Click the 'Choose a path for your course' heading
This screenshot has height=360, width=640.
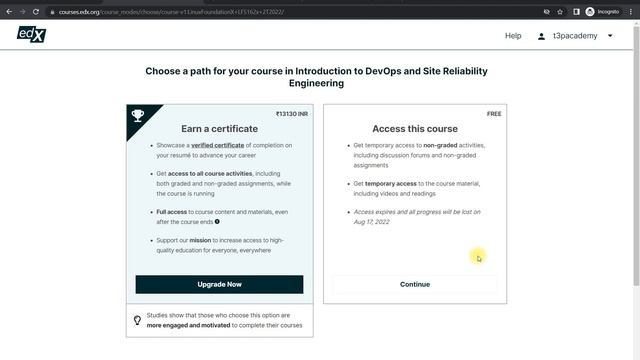pos(316,77)
